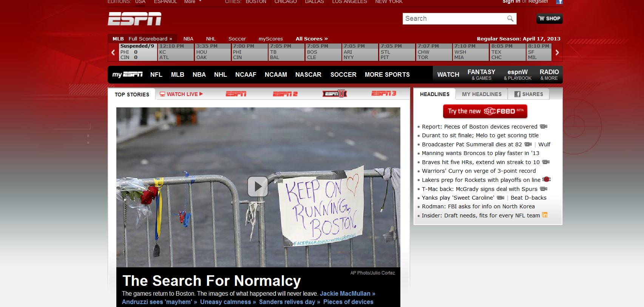Image resolution: width=644 pixels, height=307 pixels.
Task: Open the ESPN channel logo tab
Action: 236,94
